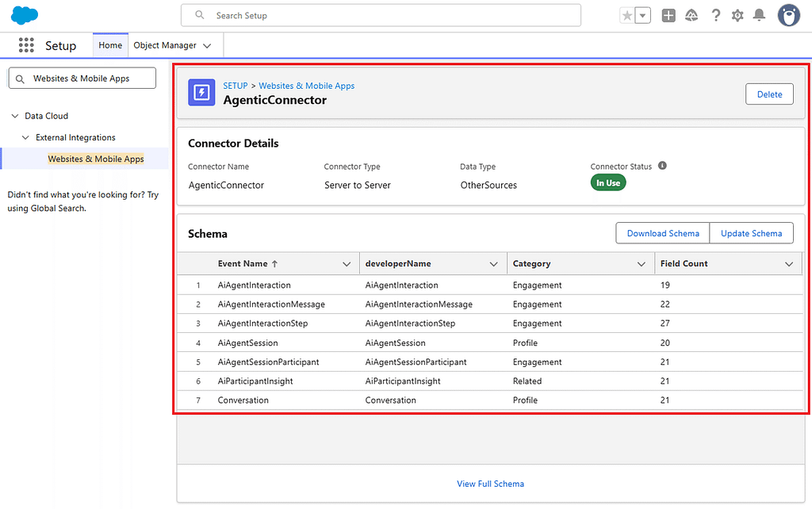Click field count 19 in AiAgentInteraction row
Viewport: 812px width, 509px height.
coord(665,285)
